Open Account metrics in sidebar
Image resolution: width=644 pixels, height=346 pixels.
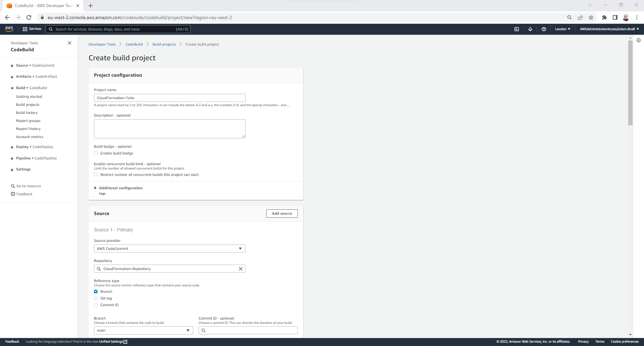[30, 137]
